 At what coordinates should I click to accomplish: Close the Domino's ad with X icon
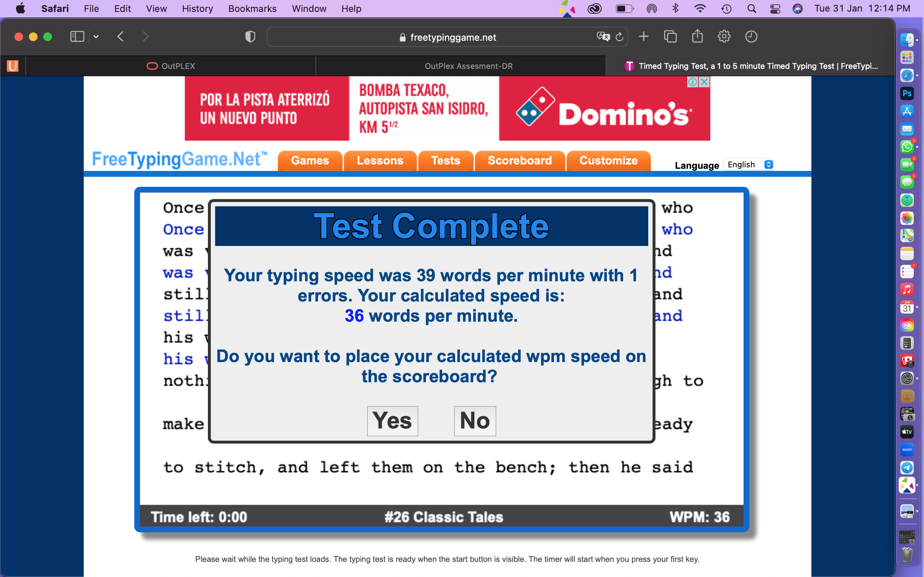tap(705, 82)
